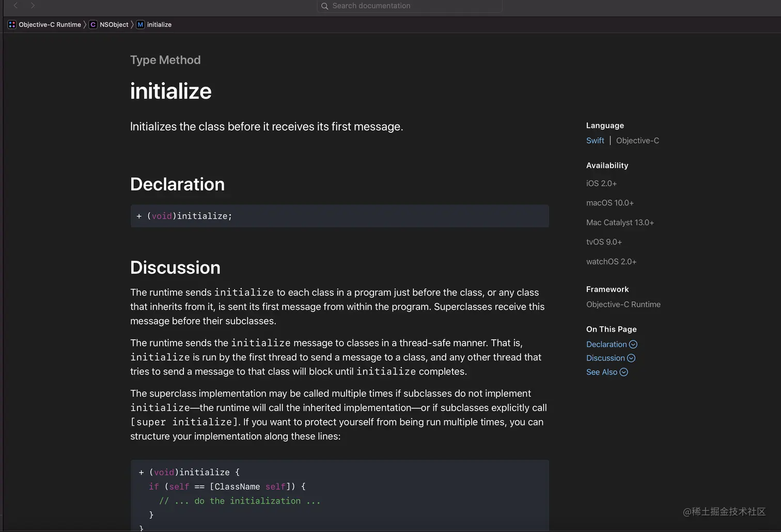Click the void initialize declaration code block
The width and height of the screenshot is (781, 532).
pyautogui.click(x=339, y=216)
